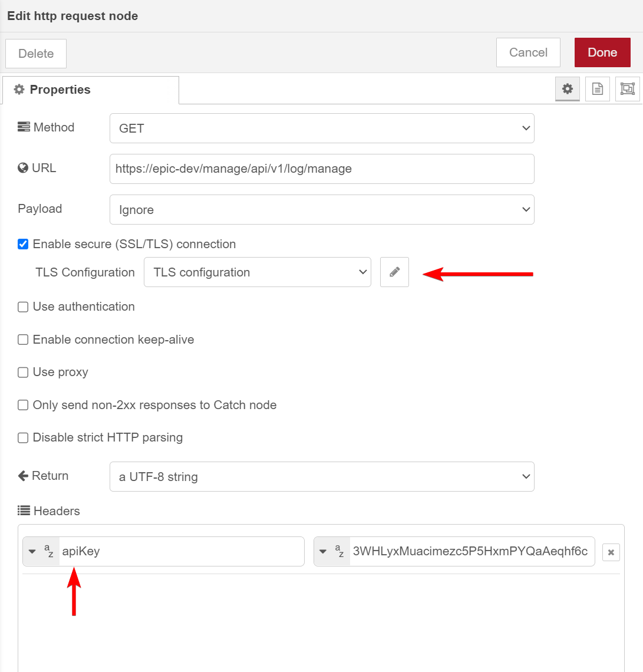
Task: Open the node description panel icon
Action: pos(597,88)
